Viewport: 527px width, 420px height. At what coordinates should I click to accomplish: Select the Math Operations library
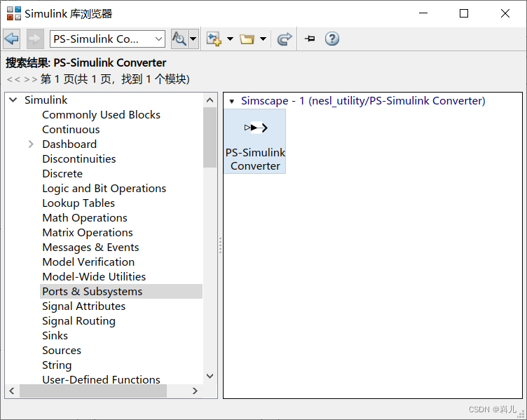[x=85, y=218]
